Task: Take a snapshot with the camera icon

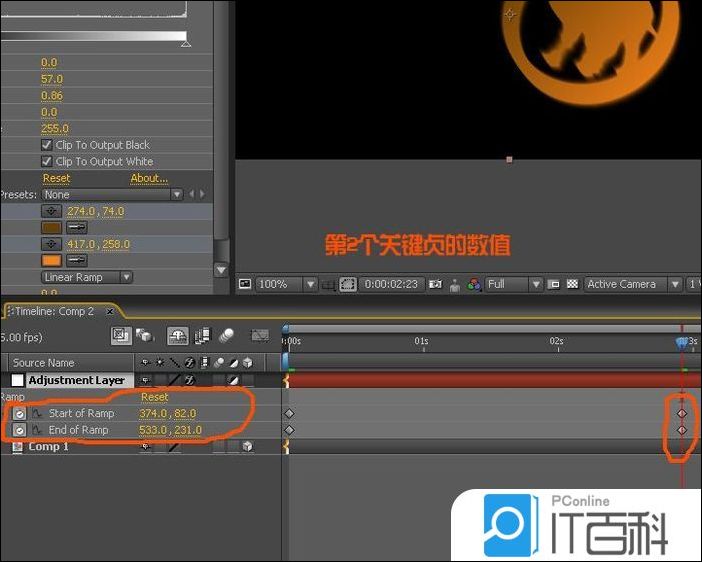Action: pyautogui.click(x=435, y=284)
